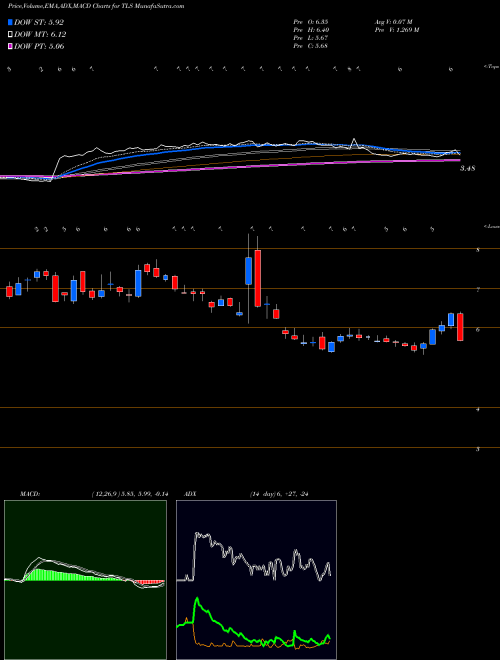The image size is (500, 660).
Task: Click the green +DI line peak in ADX
Action: 197,600
